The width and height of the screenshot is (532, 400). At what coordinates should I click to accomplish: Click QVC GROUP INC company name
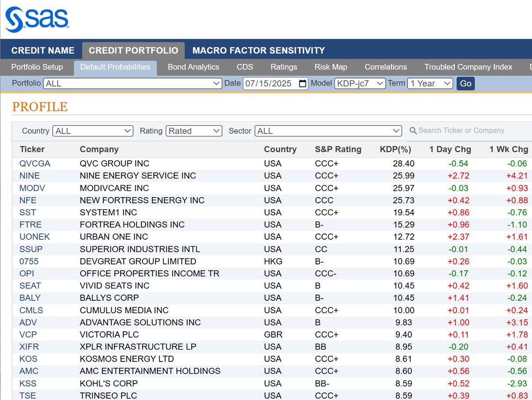(x=114, y=163)
